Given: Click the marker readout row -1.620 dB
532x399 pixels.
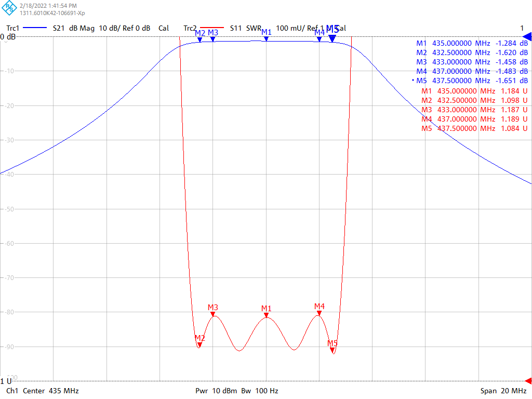Looking at the screenshot, I should point(472,52).
